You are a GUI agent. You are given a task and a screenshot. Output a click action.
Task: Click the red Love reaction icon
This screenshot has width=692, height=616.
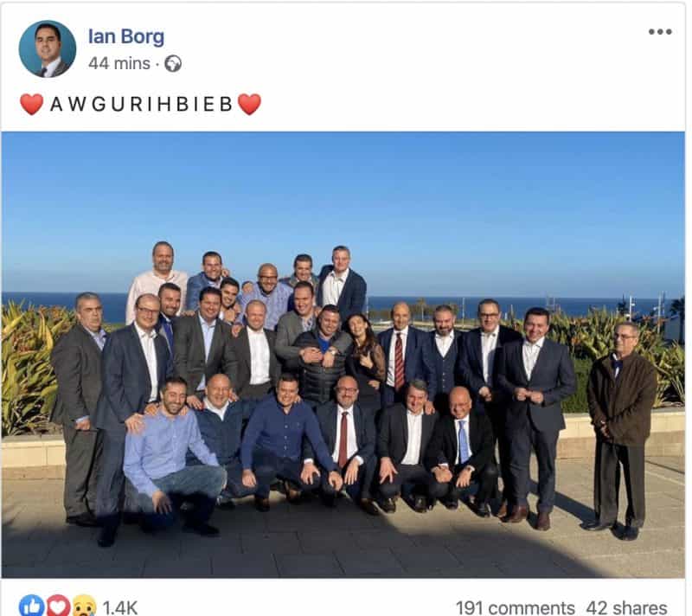click(58, 606)
